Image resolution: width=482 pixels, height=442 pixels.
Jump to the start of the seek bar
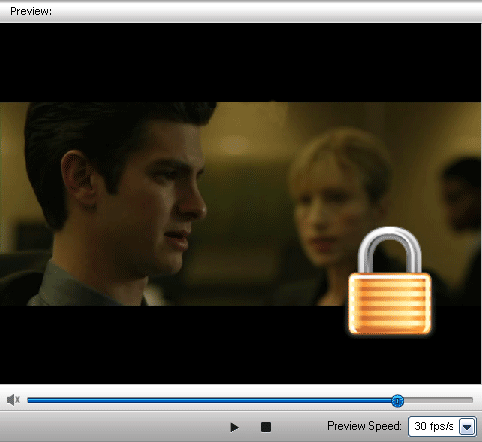(29, 400)
